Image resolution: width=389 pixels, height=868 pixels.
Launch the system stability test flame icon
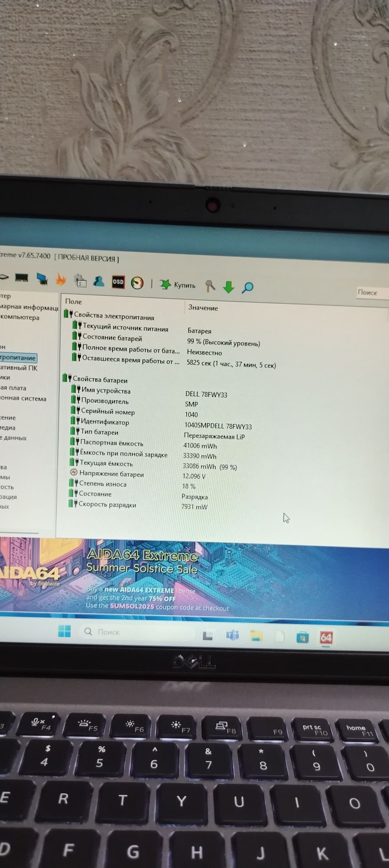(x=61, y=279)
